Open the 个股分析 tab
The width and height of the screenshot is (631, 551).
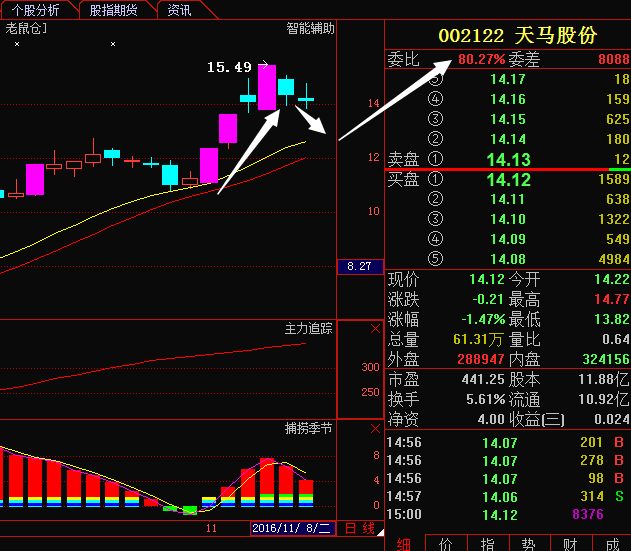[x=36, y=10]
